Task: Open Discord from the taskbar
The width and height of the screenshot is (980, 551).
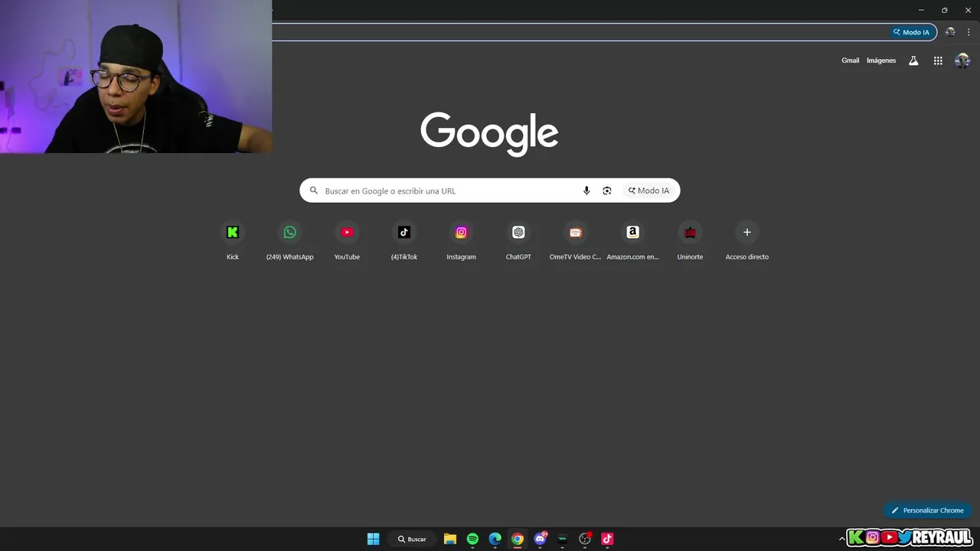Action: 540,539
